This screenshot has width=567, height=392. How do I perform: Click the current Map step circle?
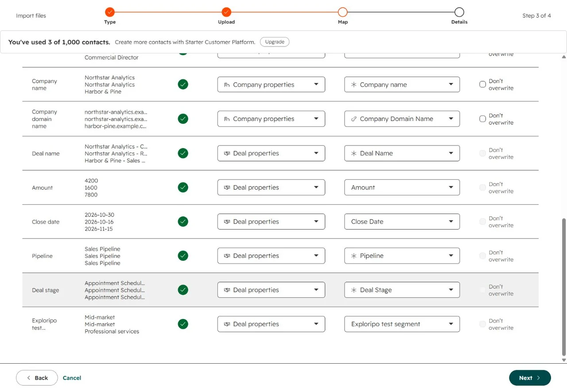342,12
